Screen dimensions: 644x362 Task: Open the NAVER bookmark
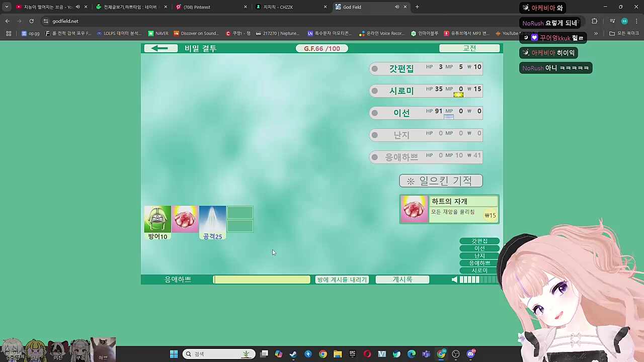[158, 33]
